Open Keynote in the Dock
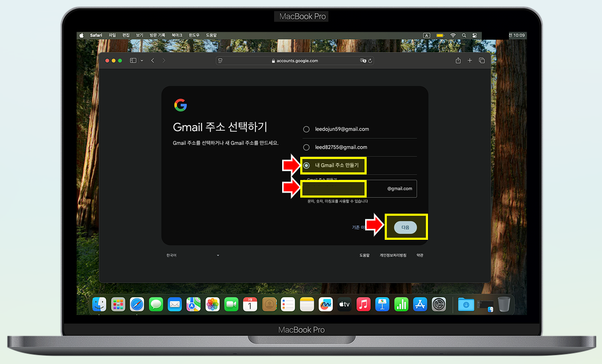Image resolution: width=602 pixels, height=364 pixels. [382, 305]
